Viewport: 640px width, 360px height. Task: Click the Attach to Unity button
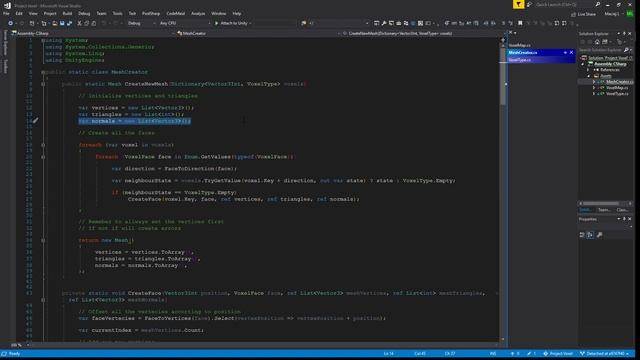point(231,23)
